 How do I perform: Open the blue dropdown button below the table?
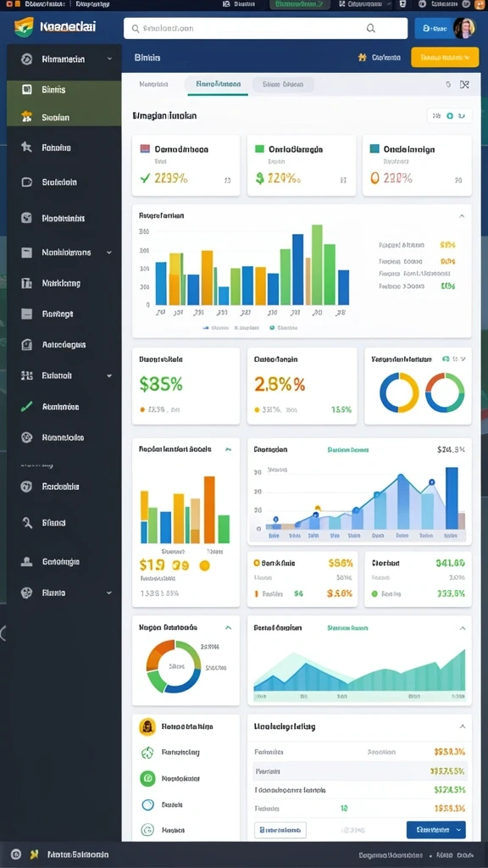click(436, 830)
